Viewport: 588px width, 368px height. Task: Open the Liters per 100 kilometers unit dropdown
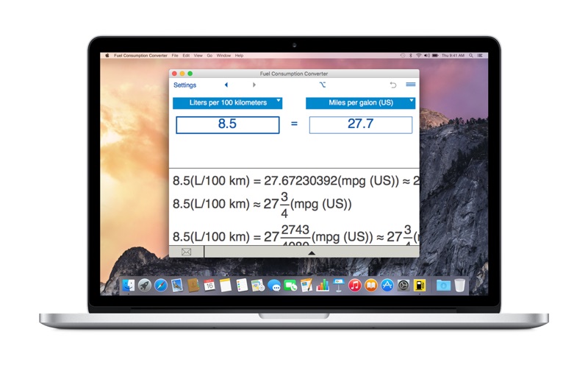click(228, 103)
